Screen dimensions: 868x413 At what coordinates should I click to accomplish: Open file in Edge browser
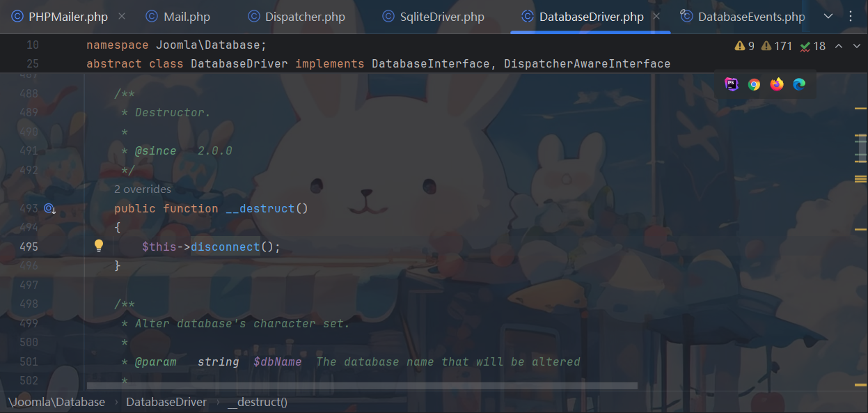tap(799, 84)
